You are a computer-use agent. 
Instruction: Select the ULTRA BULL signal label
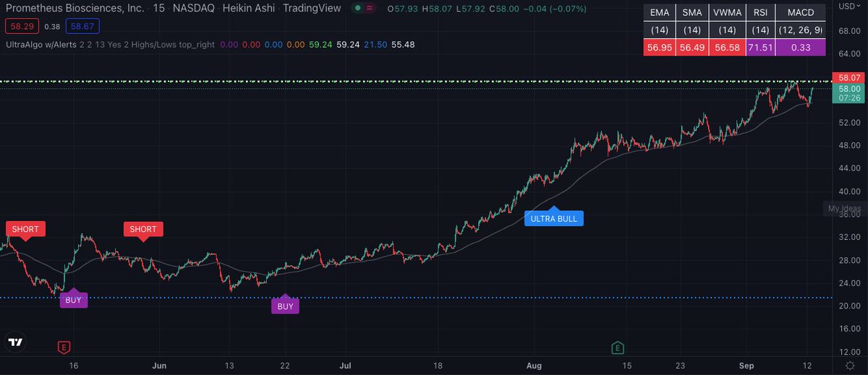[553, 218]
